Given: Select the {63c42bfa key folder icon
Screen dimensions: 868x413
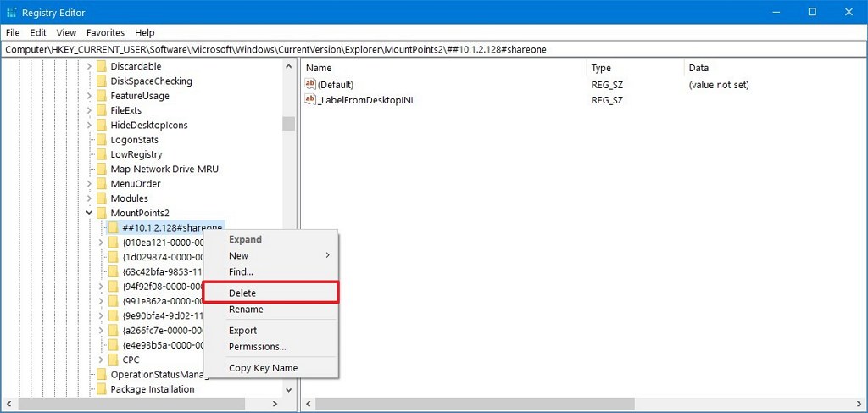Looking at the screenshot, I should pos(113,272).
